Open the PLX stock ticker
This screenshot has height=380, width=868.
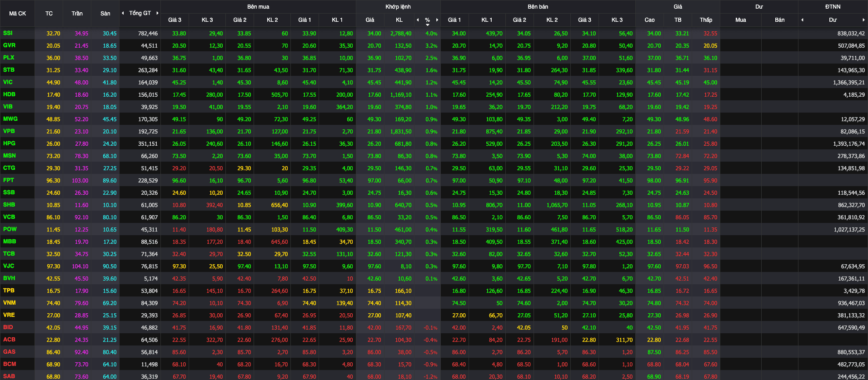[9, 58]
